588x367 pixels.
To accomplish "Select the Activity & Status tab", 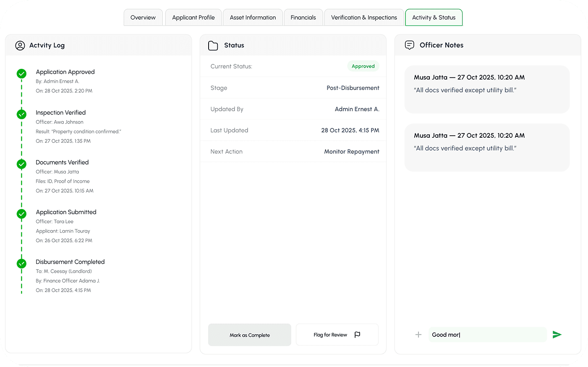I will click(434, 18).
